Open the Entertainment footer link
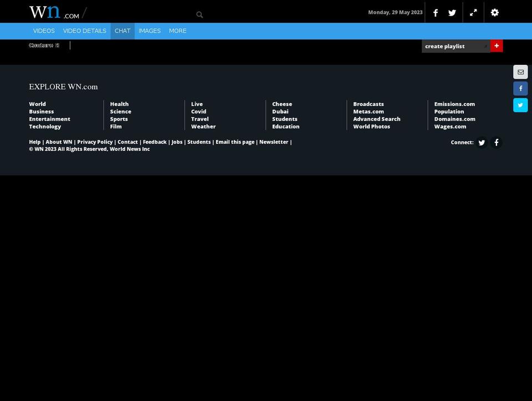The height and width of the screenshot is (401, 532). (49, 119)
